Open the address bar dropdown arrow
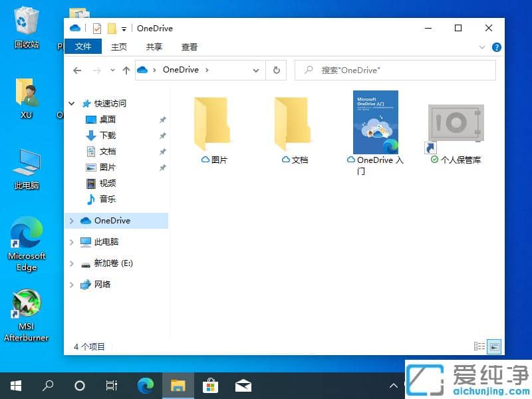The image size is (532, 399). point(255,70)
